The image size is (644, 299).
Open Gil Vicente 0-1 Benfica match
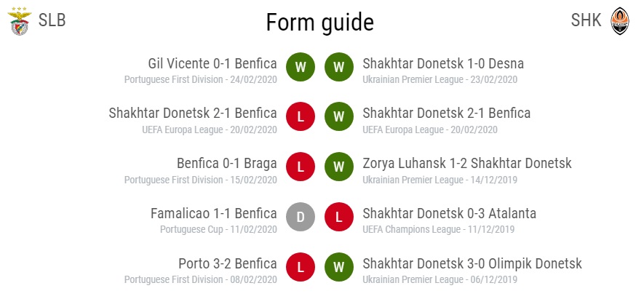(212, 64)
